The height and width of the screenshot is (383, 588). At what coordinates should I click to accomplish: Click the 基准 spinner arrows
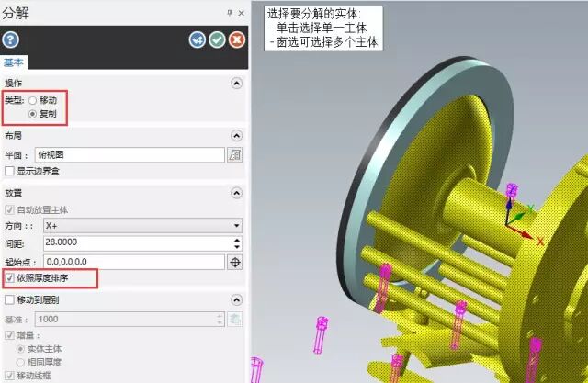coord(220,320)
